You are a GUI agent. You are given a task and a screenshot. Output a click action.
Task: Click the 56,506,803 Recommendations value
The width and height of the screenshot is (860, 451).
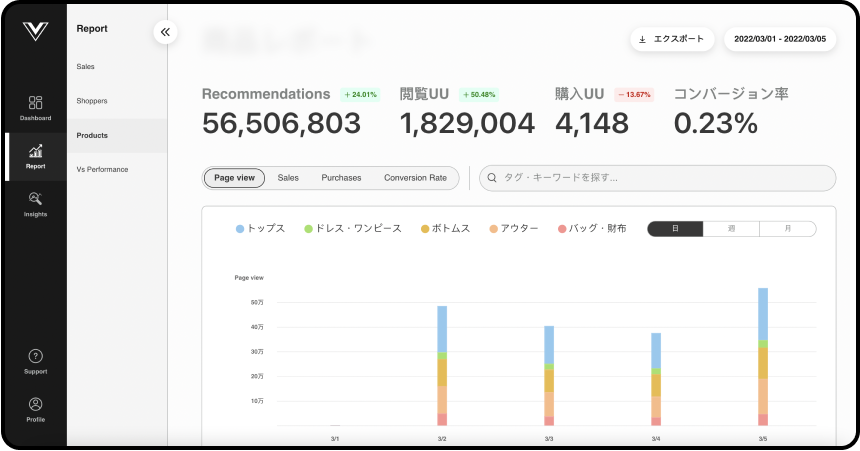pyautogui.click(x=281, y=123)
